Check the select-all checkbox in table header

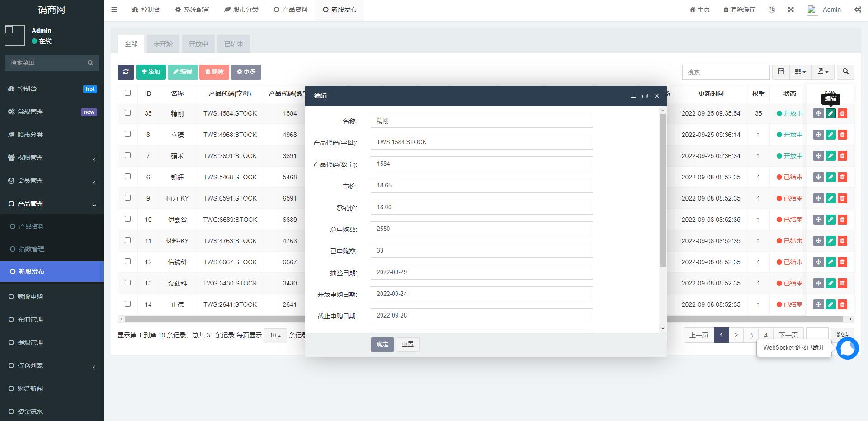point(127,93)
